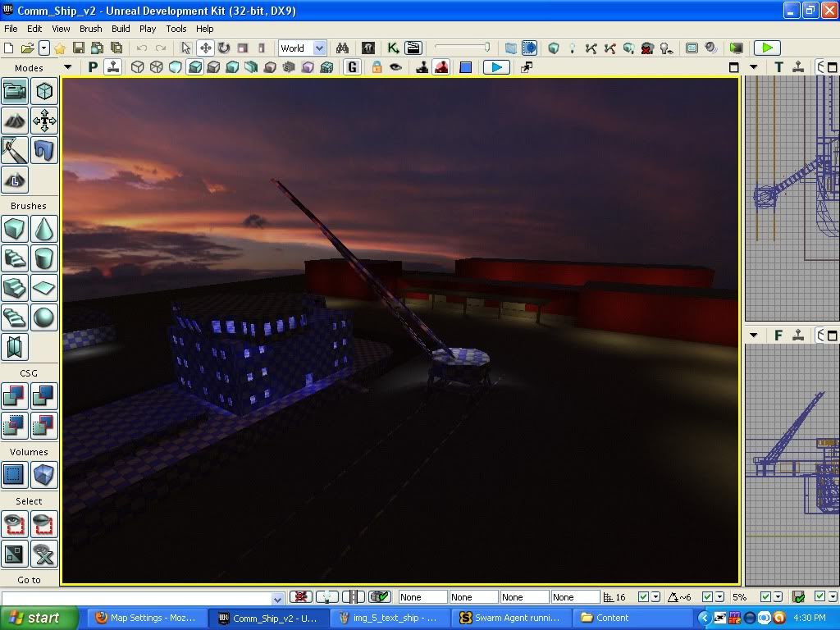The image size is (840, 630).
Task: Show all actors X icon
Action: [44, 554]
